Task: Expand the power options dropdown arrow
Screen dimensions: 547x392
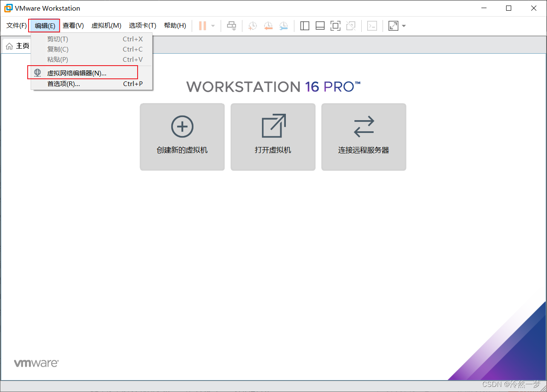Action: click(x=213, y=26)
